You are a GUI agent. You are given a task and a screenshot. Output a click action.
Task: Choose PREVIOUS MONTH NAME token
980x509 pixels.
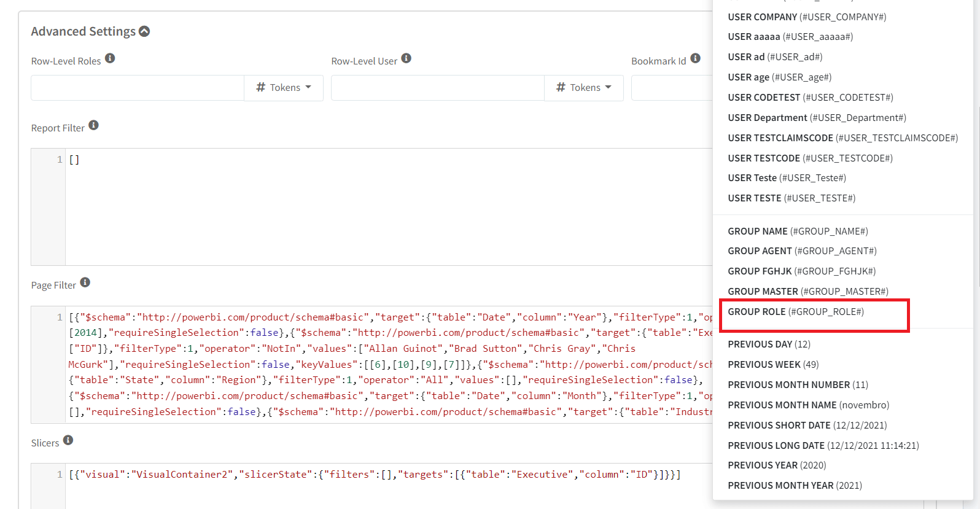808,405
